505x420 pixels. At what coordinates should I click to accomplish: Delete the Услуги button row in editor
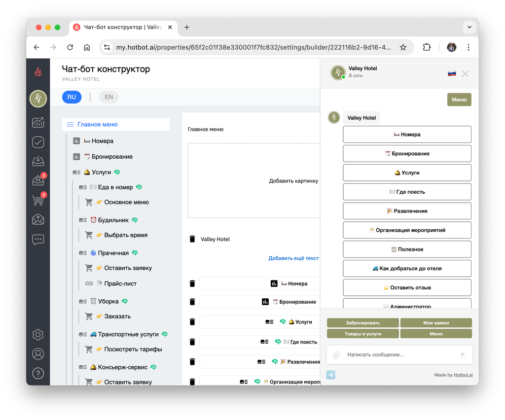(192, 322)
